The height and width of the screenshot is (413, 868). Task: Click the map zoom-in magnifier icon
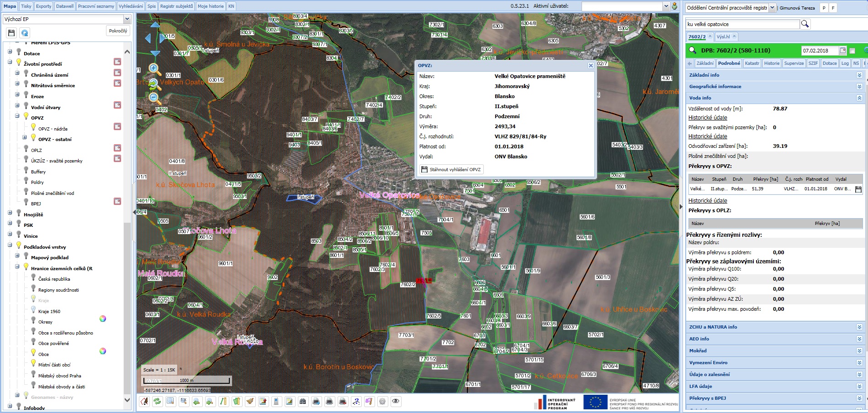click(154, 69)
